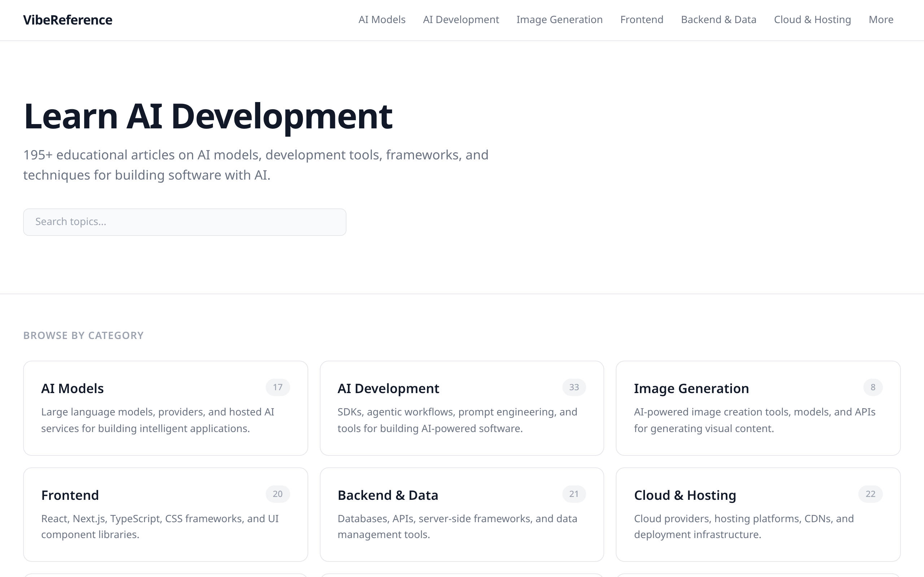This screenshot has width=924, height=577.
Task: Click the Learn AI Development heading
Action: coord(208,116)
